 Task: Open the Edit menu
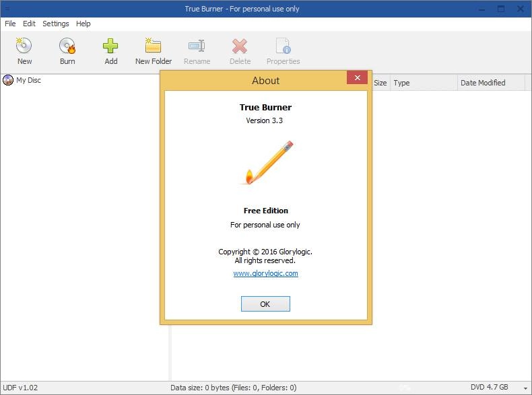pos(29,24)
